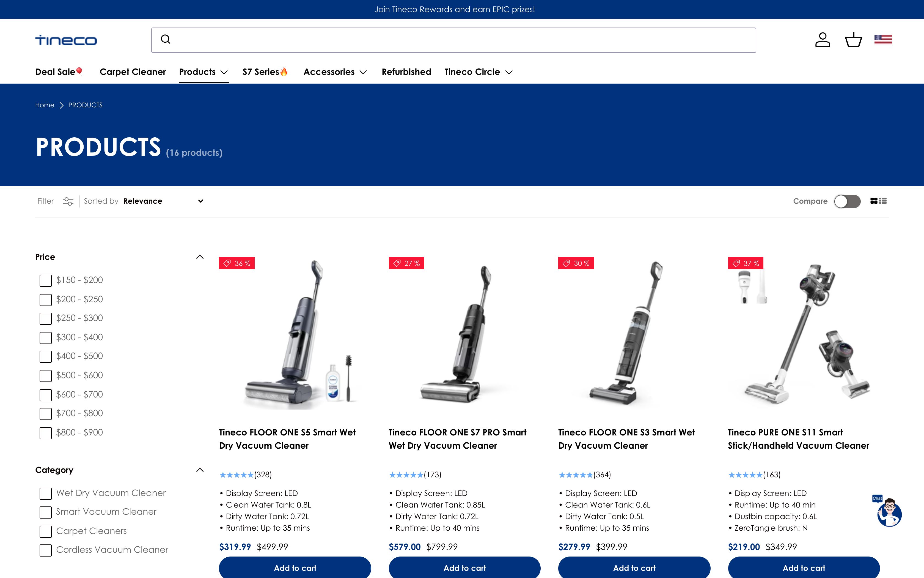Check the $200 - $250 price filter
Screen dimensions: 924x578
(45, 300)
